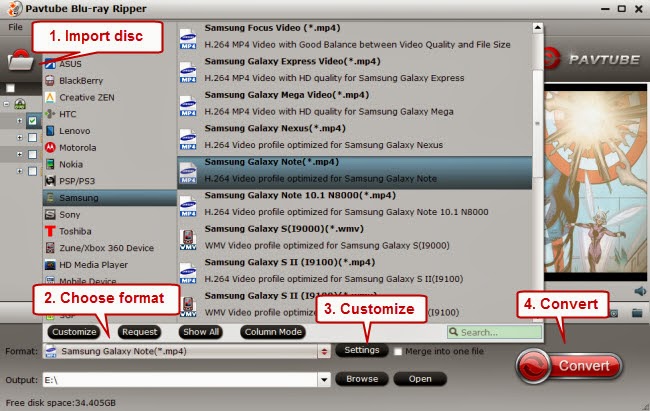Open profile Settings
This screenshot has width=650, height=411.
coord(361,350)
